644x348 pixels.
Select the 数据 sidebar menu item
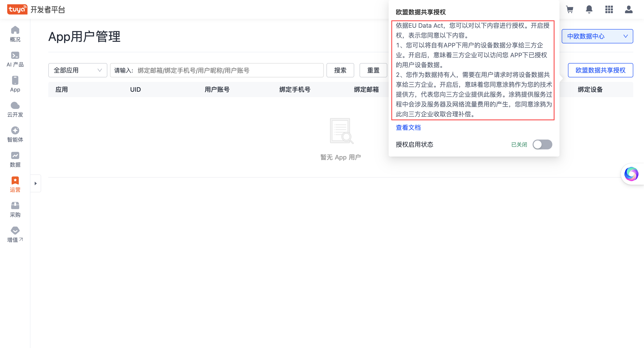point(15,159)
